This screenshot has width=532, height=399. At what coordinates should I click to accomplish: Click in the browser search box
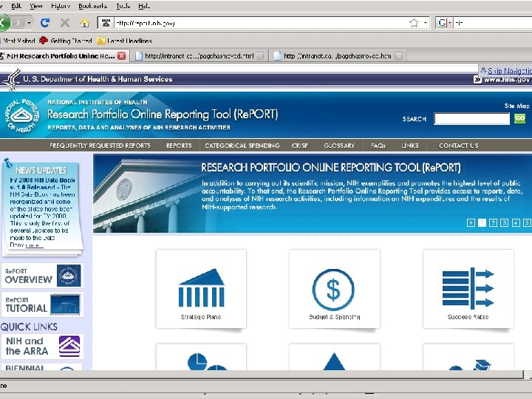click(x=493, y=23)
